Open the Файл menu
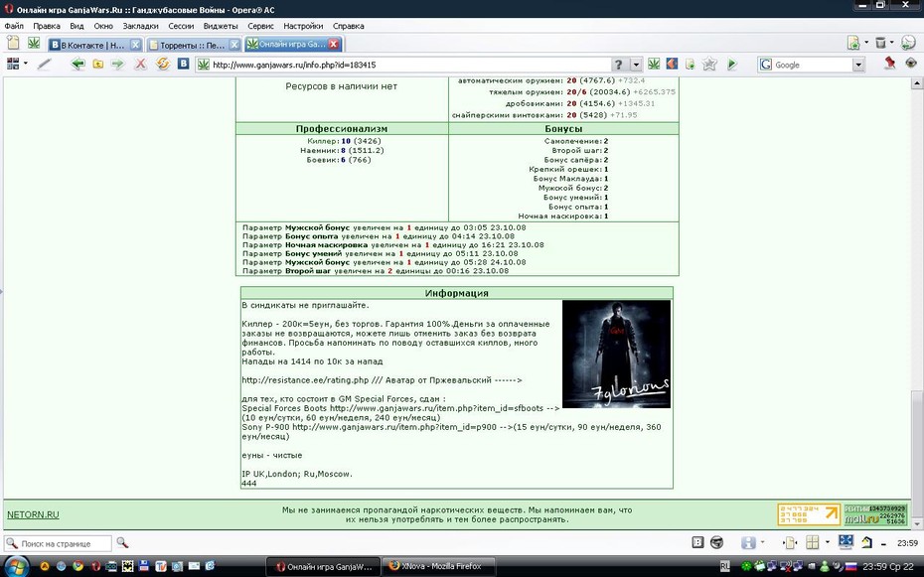Image resolution: width=924 pixels, height=577 pixels. (x=14, y=26)
